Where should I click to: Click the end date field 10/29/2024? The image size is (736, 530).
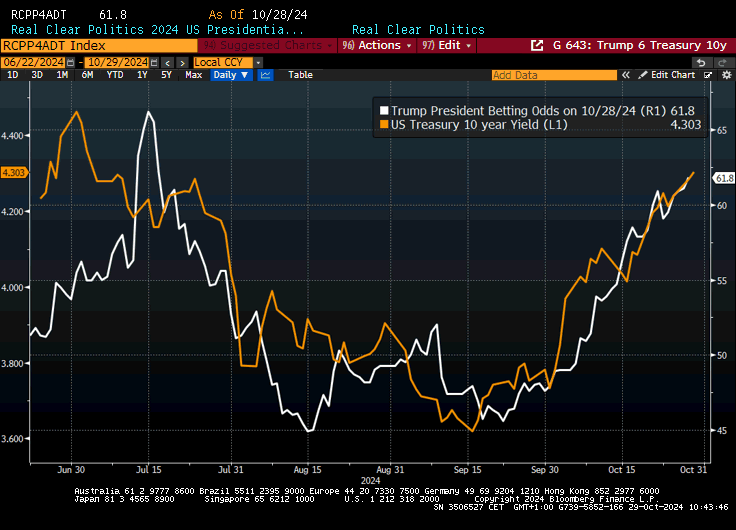click(x=117, y=62)
